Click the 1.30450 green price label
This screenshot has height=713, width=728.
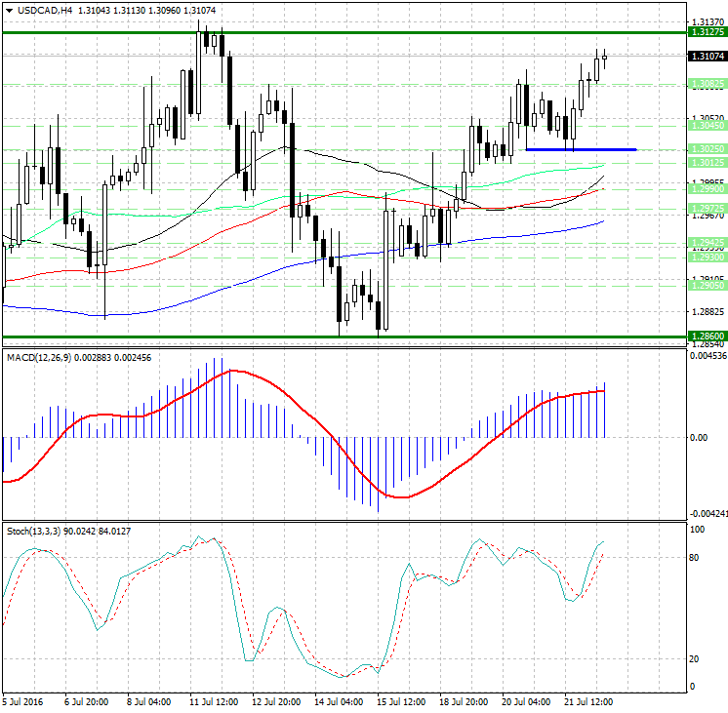tap(706, 126)
